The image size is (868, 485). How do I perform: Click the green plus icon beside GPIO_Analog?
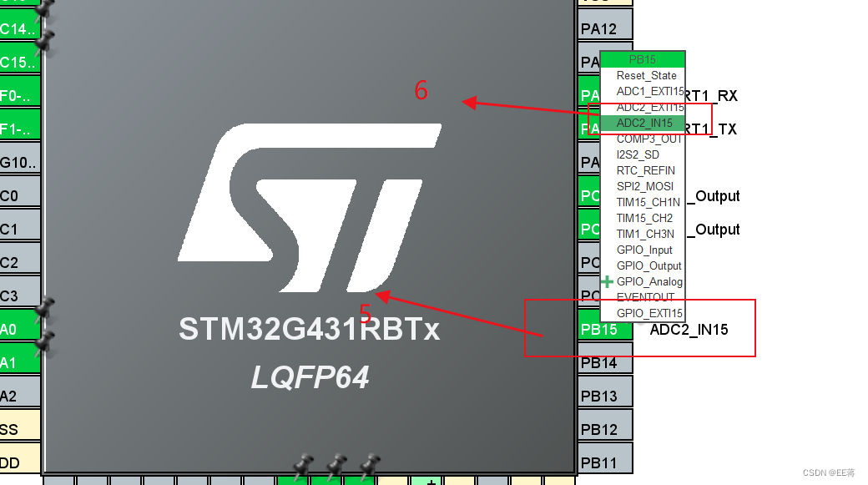click(608, 282)
